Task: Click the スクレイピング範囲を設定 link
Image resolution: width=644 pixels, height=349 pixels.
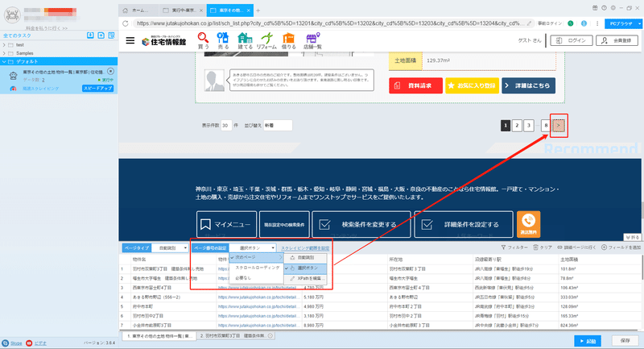Action: point(305,248)
